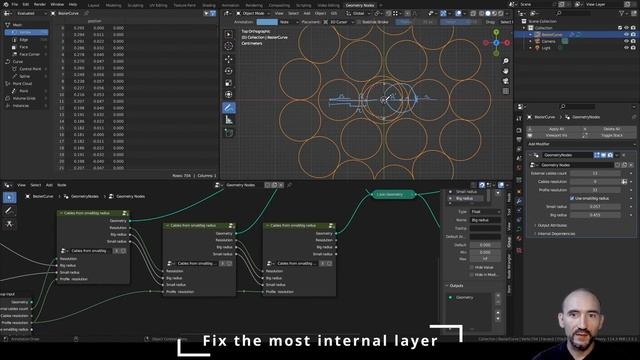640x360 pixels.
Task: Select the node editor Select tool
Action: [9, 198]
